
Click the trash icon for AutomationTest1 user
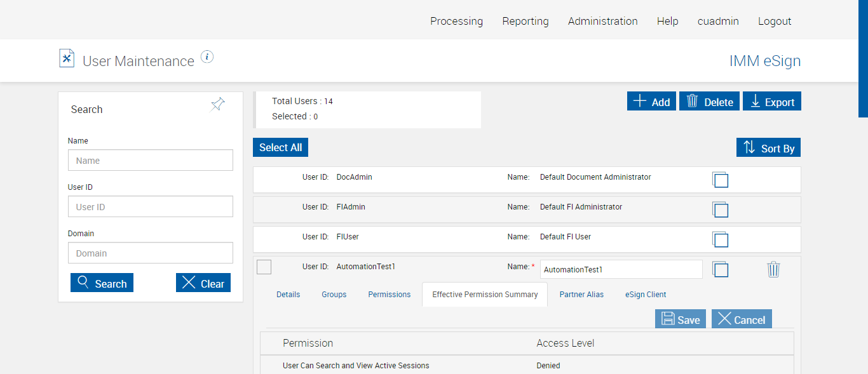pos(773,269)
